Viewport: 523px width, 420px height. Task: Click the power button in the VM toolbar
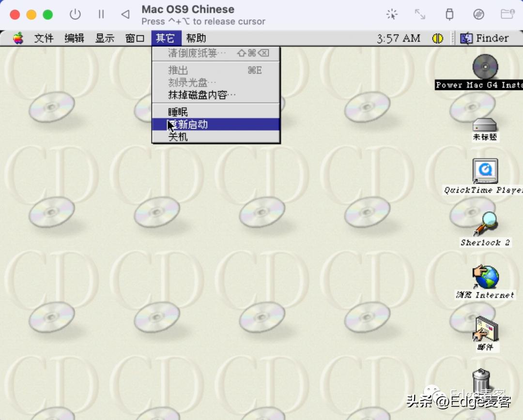[75, 15]
